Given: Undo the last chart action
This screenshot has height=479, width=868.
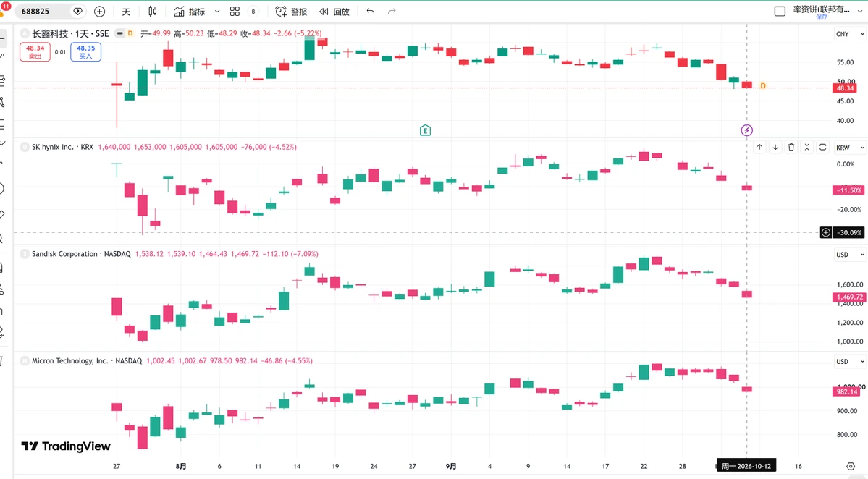Looking at the screenshot, I should tap(371, 12).
